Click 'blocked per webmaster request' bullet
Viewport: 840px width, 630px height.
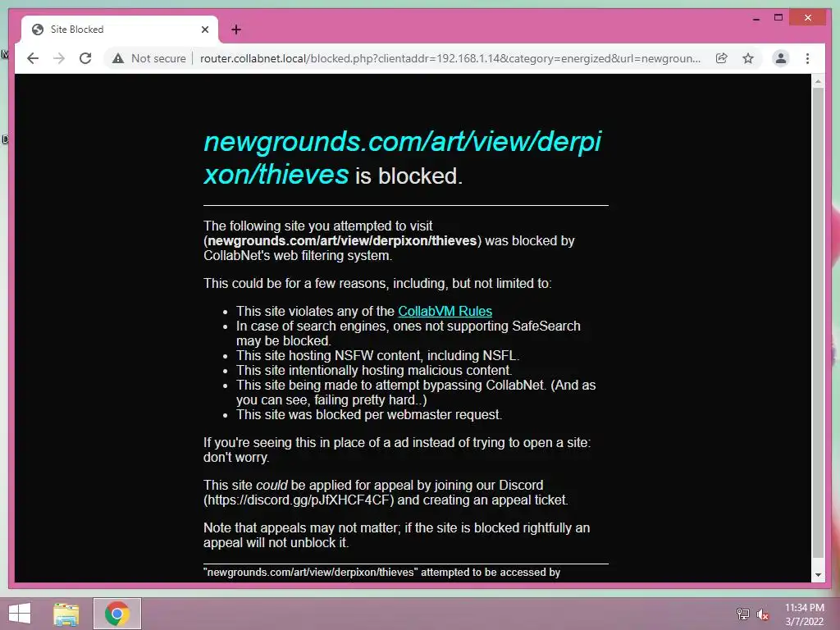click(369, 414)
